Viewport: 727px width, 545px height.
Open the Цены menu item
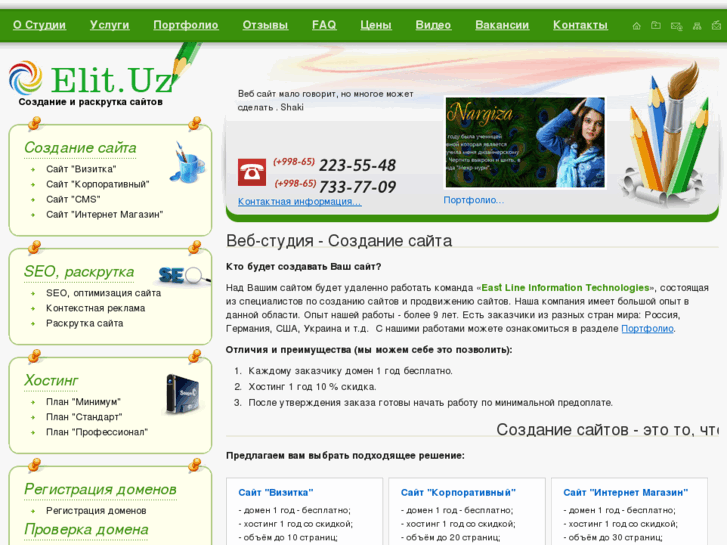pos(376,25)
